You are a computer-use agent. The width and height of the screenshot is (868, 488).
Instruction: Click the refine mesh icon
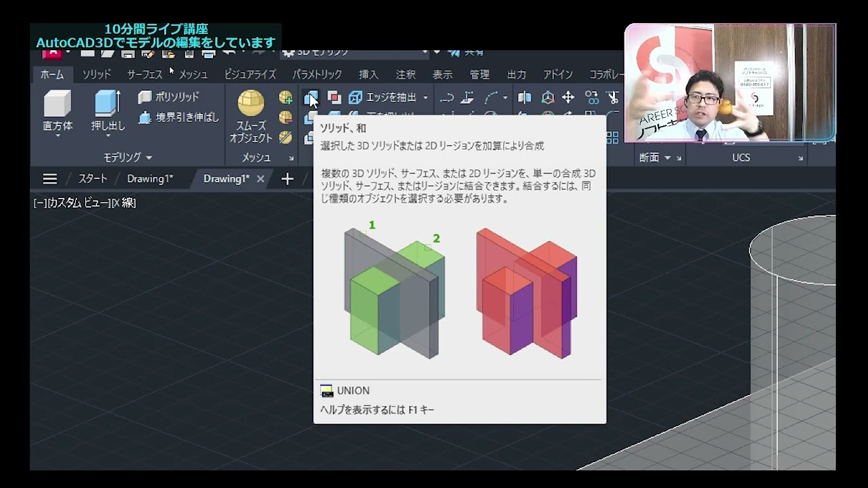point(285,137)
